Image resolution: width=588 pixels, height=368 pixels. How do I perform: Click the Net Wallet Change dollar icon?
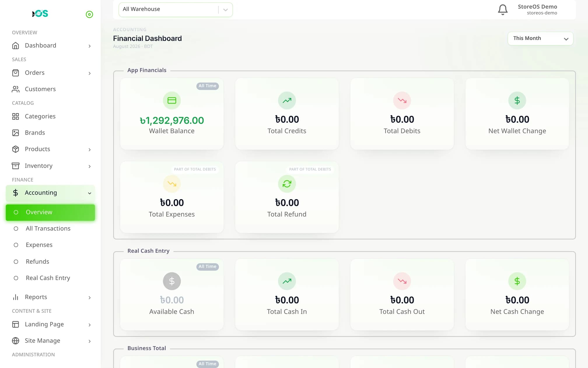pyautogui.click(x=517, y=100)
